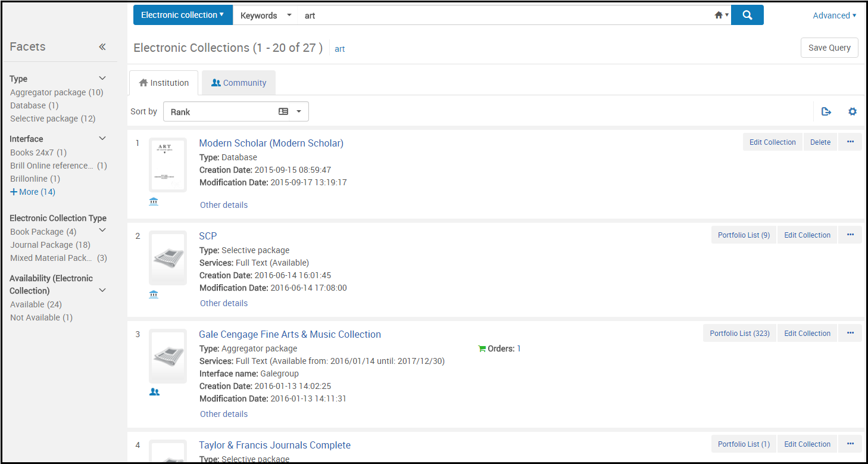The image size is (868, 464).
Task: Collapse the Availability facet section
Action: [102, 291]
